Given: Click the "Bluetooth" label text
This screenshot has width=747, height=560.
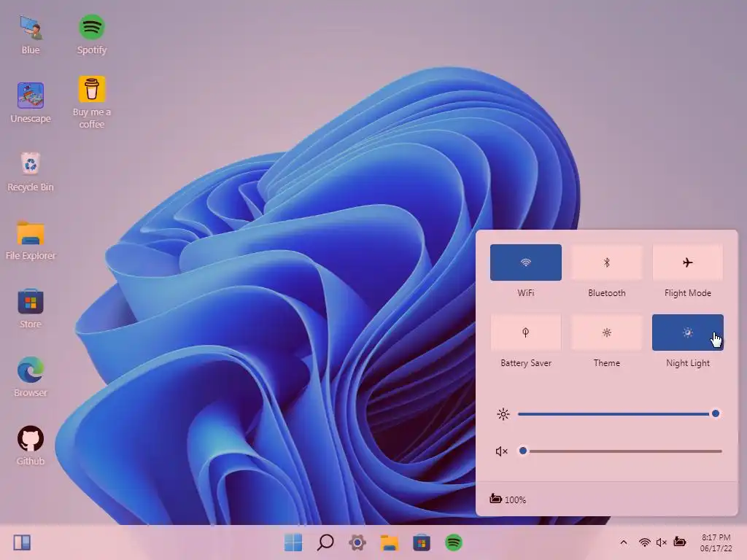Looking at the screenshot, I should 606,293.
